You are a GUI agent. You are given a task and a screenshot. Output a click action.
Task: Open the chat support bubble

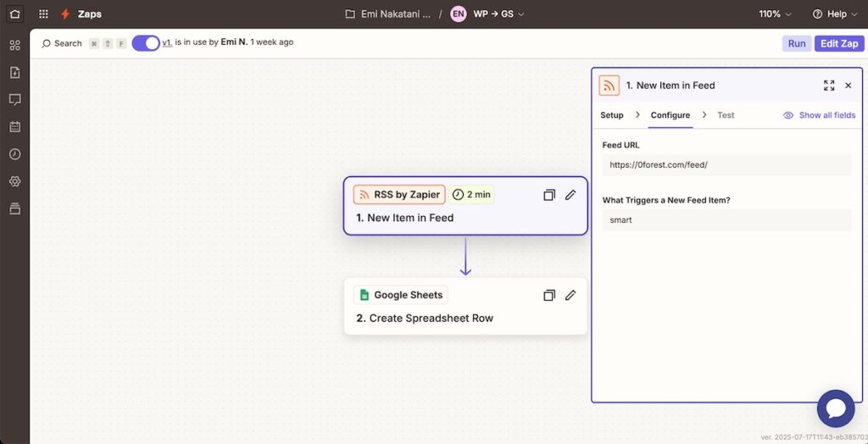pyautogui.click(x=835, y=408)
